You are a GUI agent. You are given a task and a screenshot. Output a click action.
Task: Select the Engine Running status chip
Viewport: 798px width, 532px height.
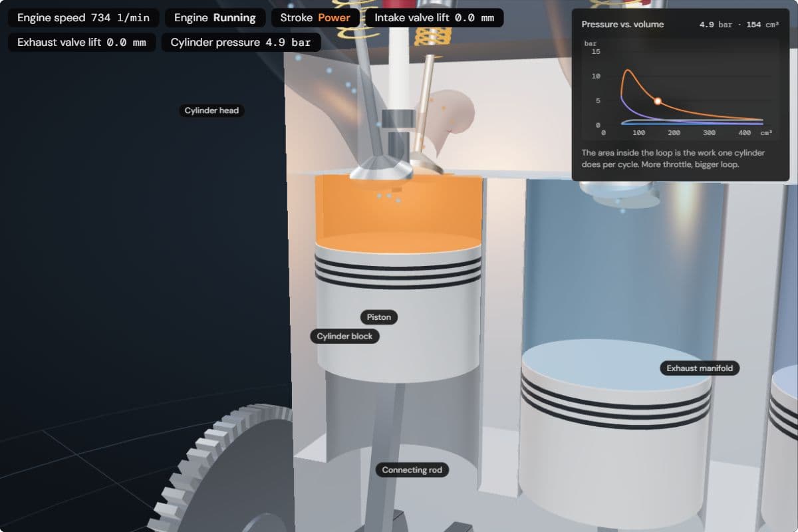tap(215, 18)
